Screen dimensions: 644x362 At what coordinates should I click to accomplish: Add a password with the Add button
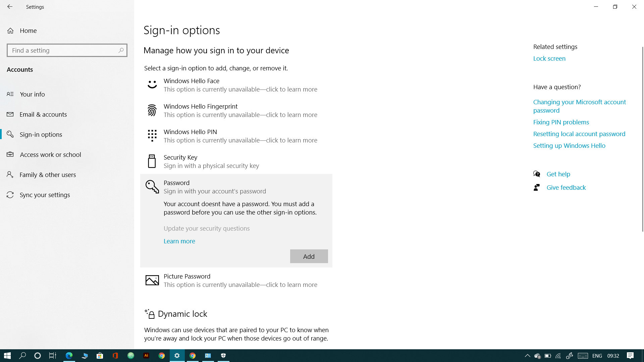pos(309,256)
